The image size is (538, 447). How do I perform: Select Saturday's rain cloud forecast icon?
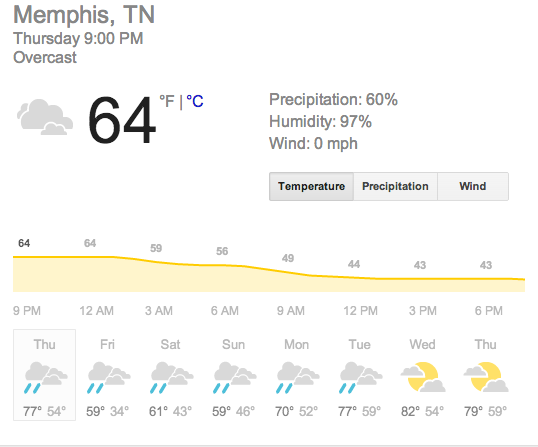[172, 377]
